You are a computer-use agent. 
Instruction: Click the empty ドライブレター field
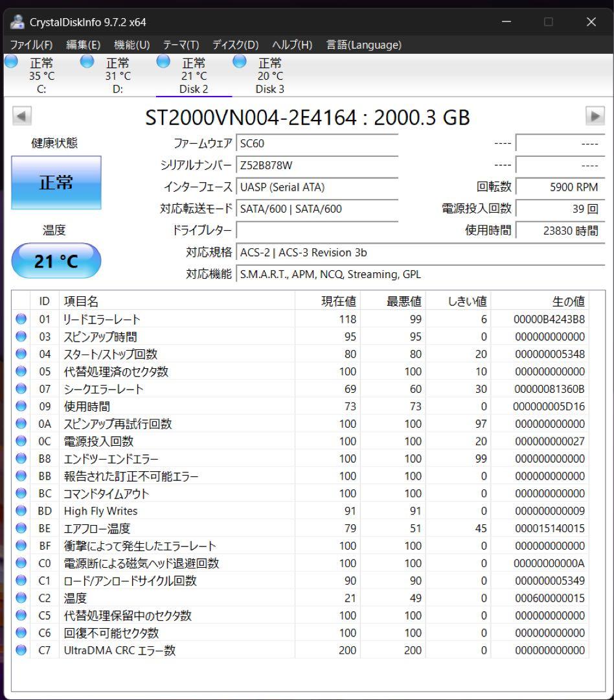(317, 230)
